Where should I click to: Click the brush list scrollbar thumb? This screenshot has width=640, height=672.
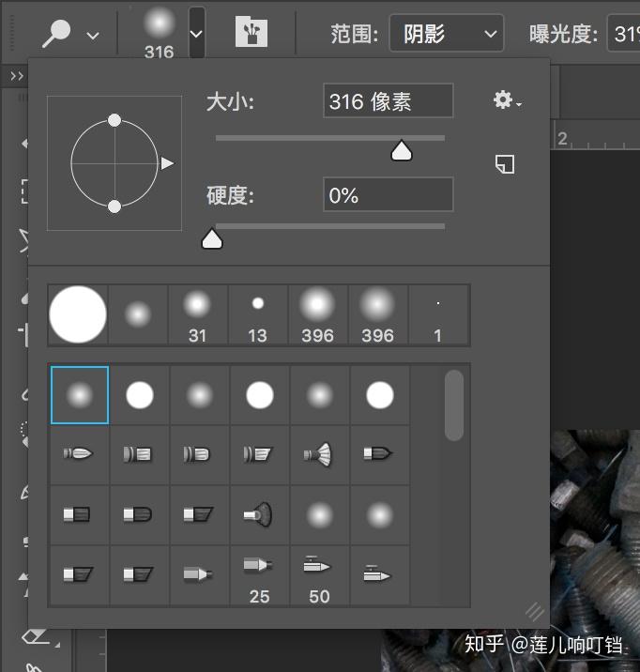pyautogui.click(x=454, y=405)
